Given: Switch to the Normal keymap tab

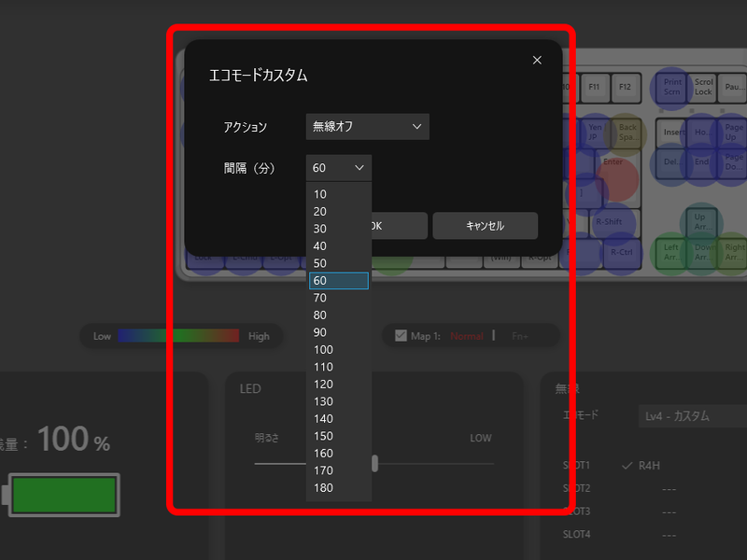Looking at the screenshot, I should pyautogui.click(x=467, y=336).
